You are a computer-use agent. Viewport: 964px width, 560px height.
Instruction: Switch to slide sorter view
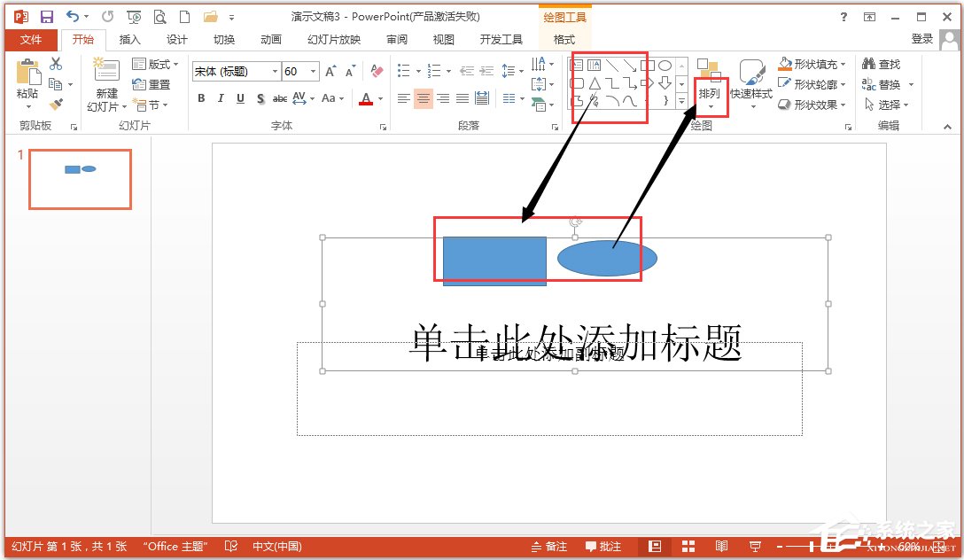tap(688, 547)
